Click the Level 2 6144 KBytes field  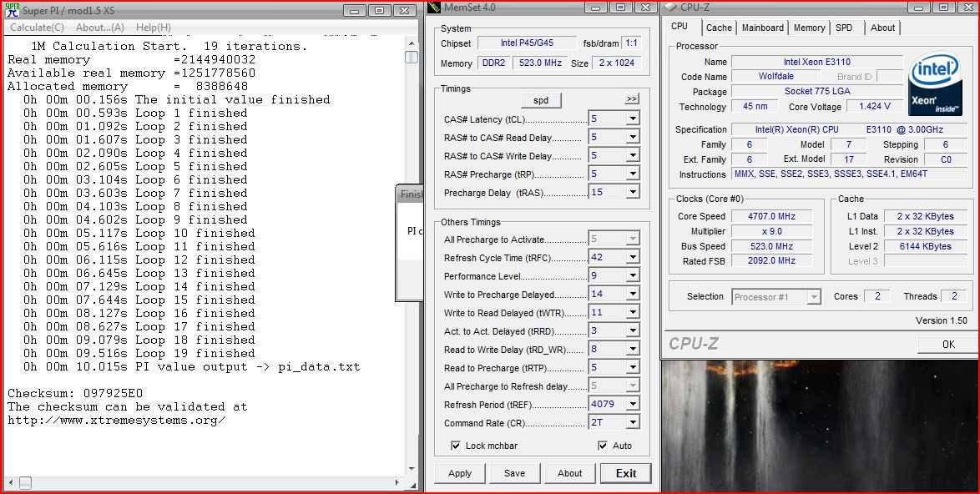(x=925, y=246)
